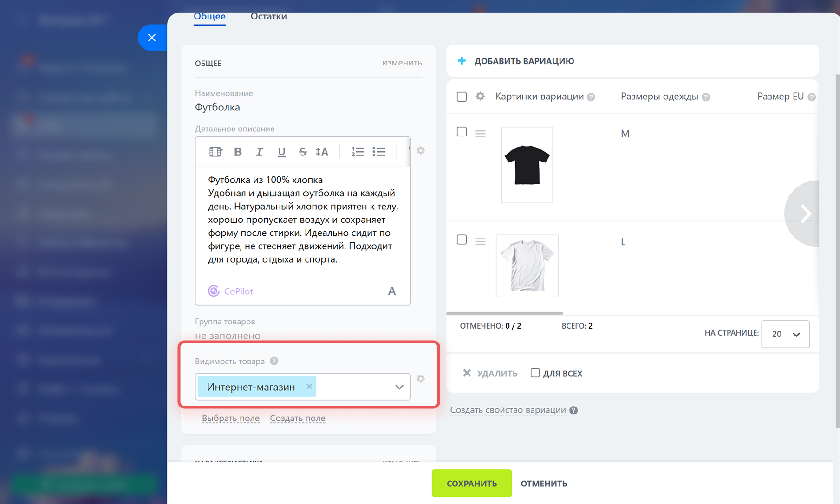Open the variations table settings gear
The width and height of the screenshot is (840, 504).
[x=480, y=96]
